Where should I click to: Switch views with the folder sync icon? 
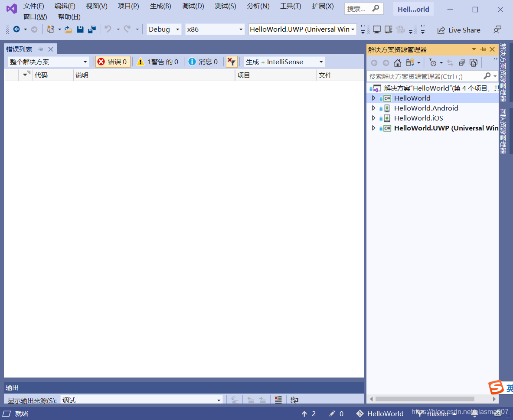coord(410,62)
